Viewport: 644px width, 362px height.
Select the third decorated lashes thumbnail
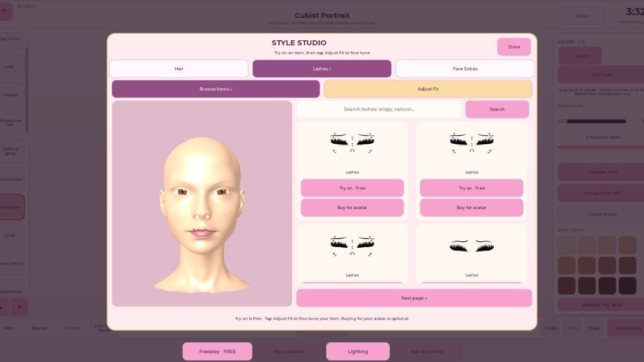pyautogui.click(x=352, y=247)
